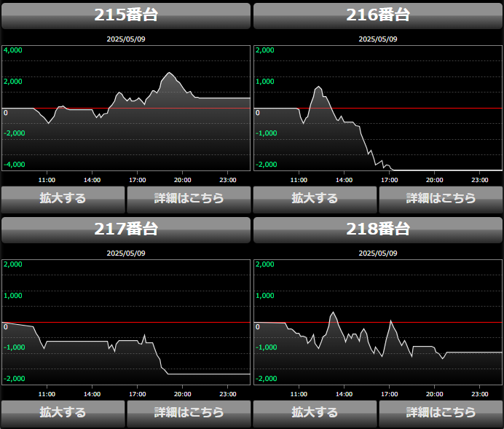This screenshot has height=429, width=504.
Task: Enlarge the 216番台 graph with 拡大する
Action: pyautogui.click(x=315, y=198)
